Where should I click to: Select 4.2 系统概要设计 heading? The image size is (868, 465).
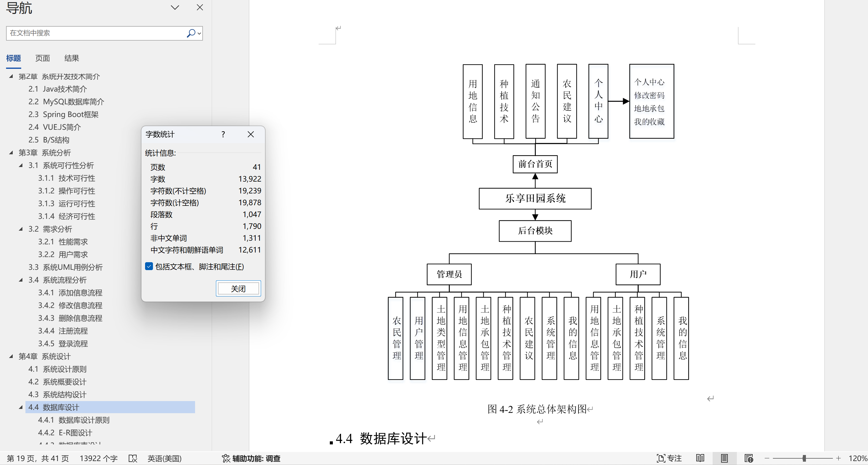pos(58,382)
